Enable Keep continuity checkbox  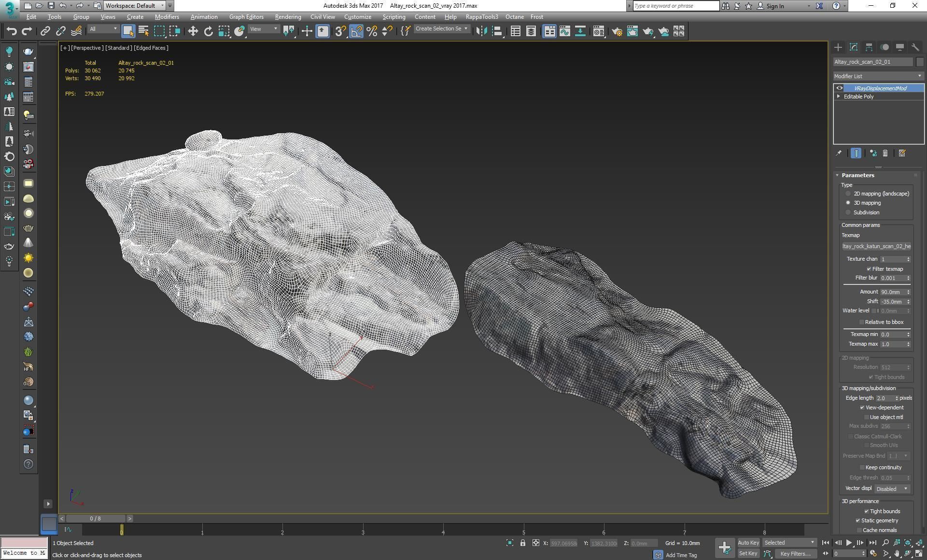862,467
